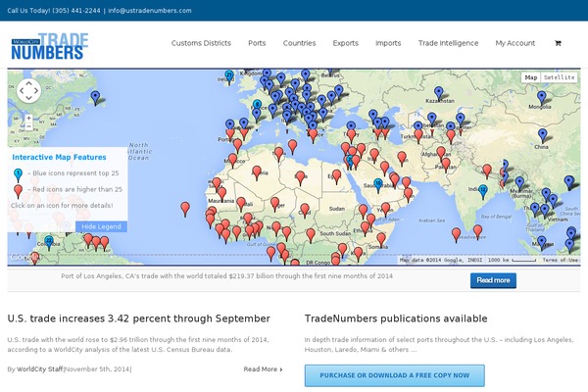Click the map Terms of Use link
The height and width of the screenshot is (392, 588).
point(560,260)
